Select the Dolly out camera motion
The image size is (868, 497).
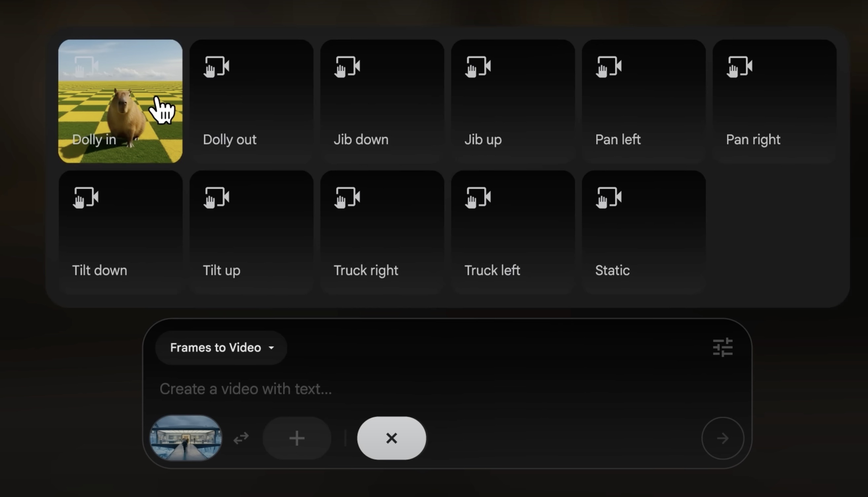point(251,101)
